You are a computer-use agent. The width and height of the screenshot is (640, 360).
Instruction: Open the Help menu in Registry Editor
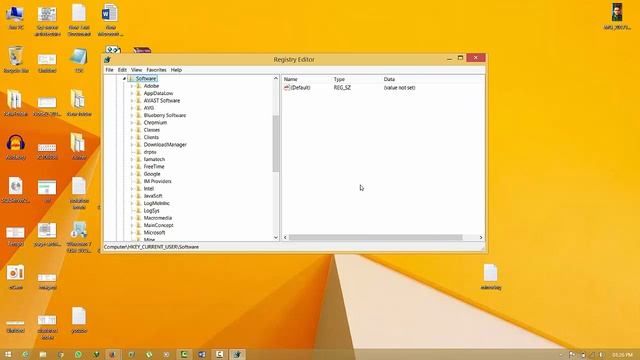tap(176, 70)
